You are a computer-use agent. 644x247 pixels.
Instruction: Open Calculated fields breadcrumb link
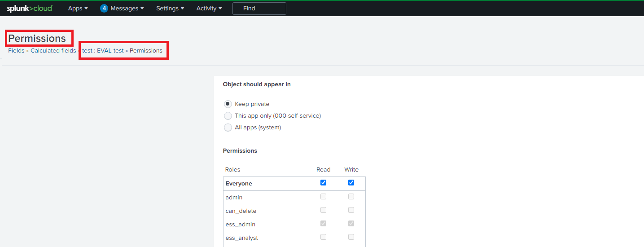coord(53,50)
